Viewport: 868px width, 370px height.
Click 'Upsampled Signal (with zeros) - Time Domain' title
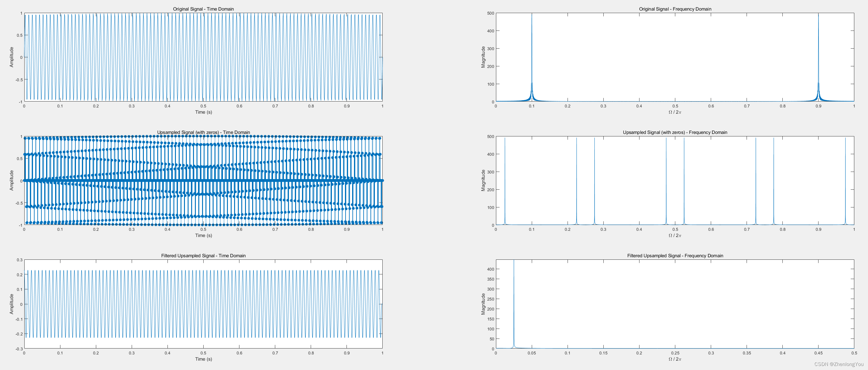pyautogui.click(x=203, y=132)
